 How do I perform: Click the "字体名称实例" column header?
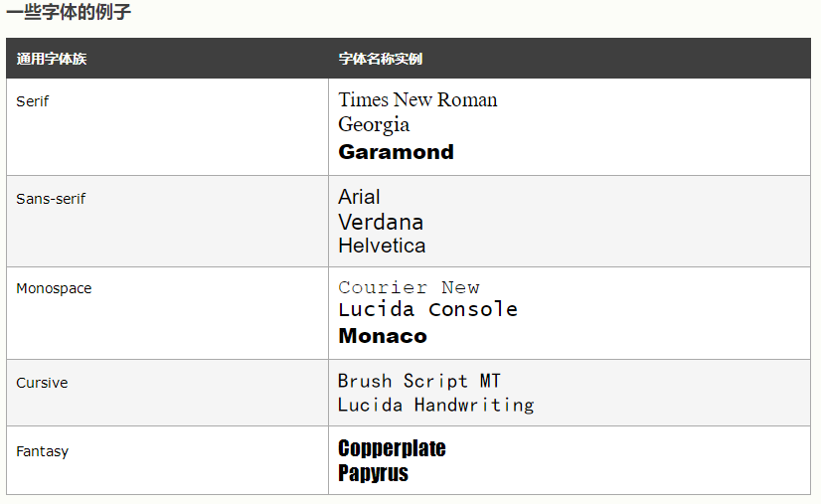point(380,59)
